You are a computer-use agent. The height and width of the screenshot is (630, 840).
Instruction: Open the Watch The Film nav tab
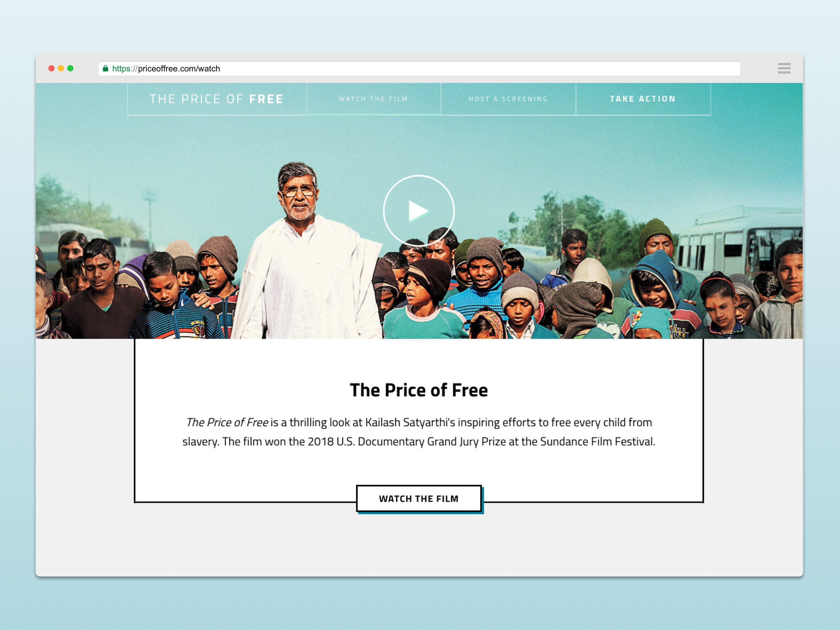[x=374, y=99]
